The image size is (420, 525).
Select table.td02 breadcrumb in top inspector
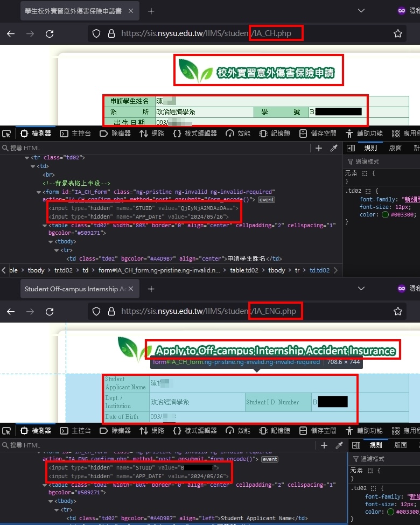point(244,270)
